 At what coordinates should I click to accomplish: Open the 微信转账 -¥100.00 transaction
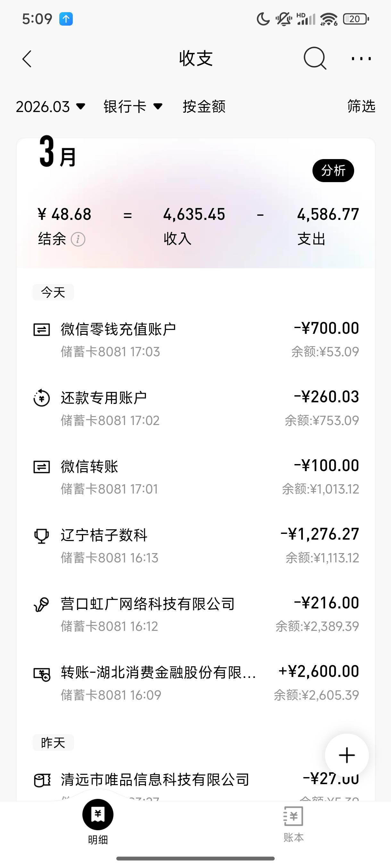coord(196,477)
